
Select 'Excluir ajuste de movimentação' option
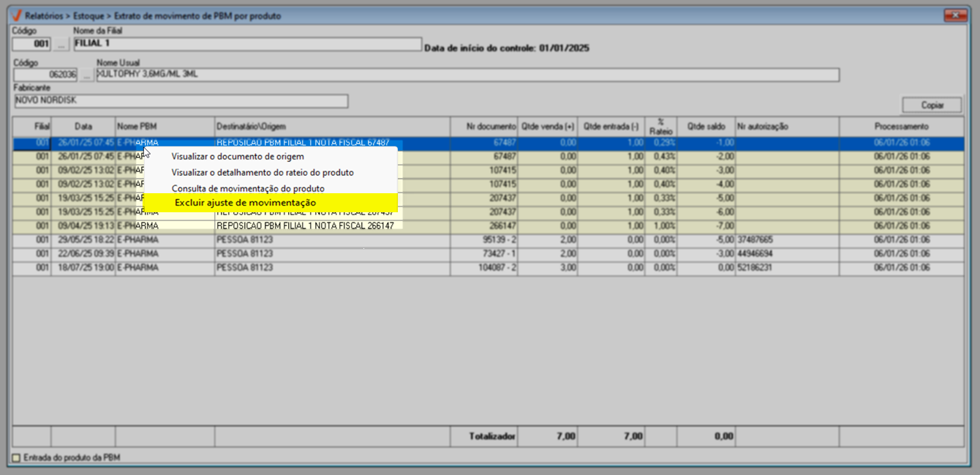(246, 202)
